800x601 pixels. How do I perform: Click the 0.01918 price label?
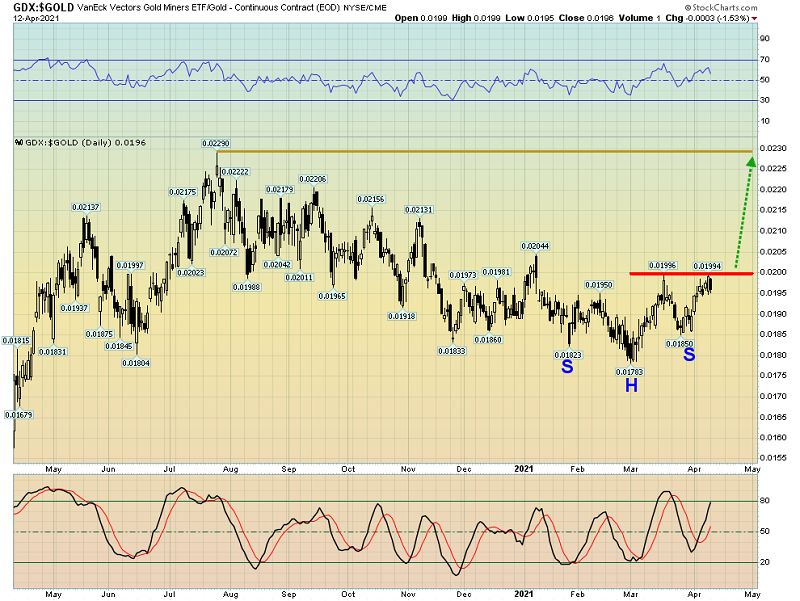tap(402, 316)
